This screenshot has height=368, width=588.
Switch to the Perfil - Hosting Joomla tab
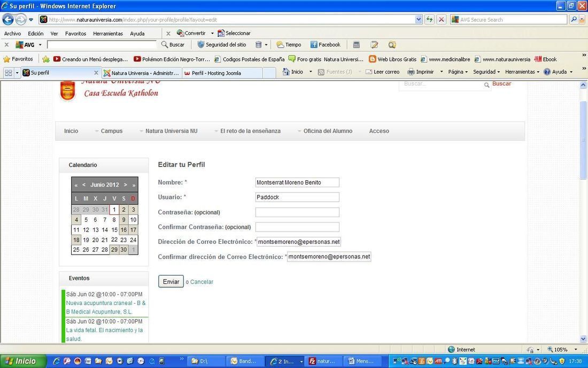tap(222, 73)
